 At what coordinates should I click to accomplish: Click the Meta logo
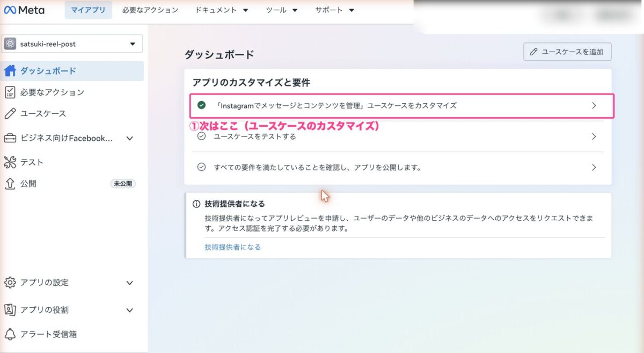(24, 10)
